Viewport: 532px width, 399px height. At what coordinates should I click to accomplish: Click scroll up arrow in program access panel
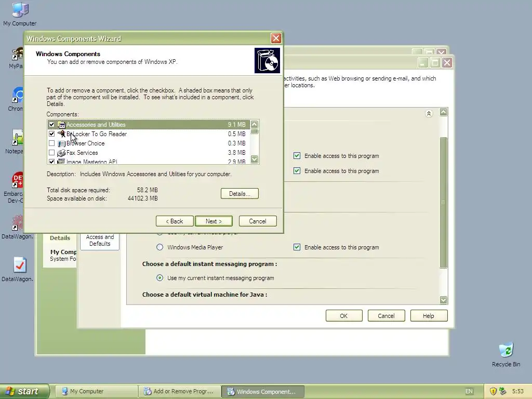point(444,112)
